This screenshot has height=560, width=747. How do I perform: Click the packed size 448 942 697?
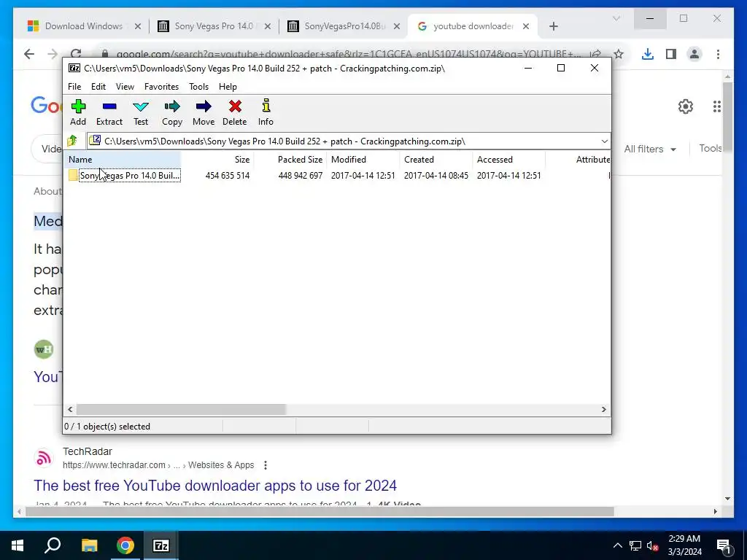(x=300, y=175)
